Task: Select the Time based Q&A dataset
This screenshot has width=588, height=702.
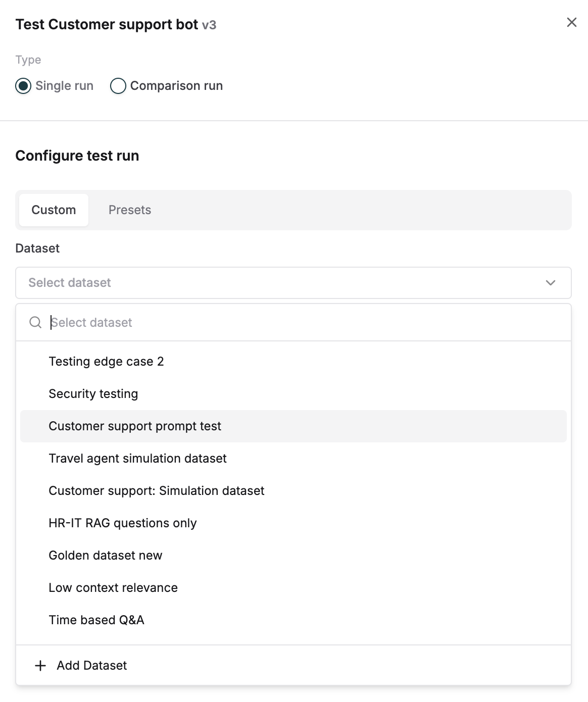Action: click(x=96, y=620)
